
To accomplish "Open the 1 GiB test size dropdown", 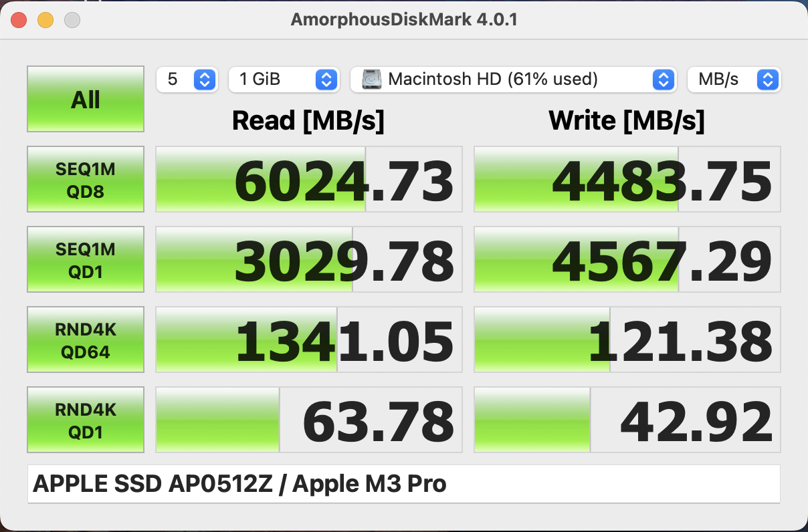I will point(284,80).
